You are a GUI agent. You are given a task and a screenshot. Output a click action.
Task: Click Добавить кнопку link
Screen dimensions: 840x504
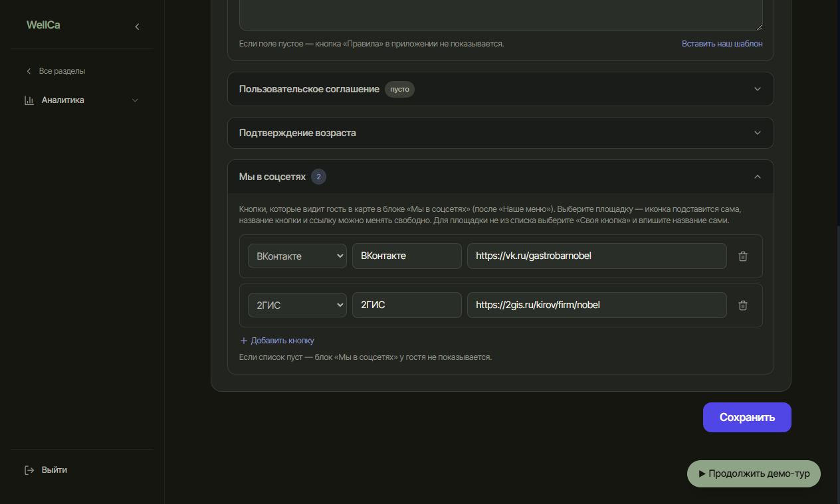pos(282,341)
